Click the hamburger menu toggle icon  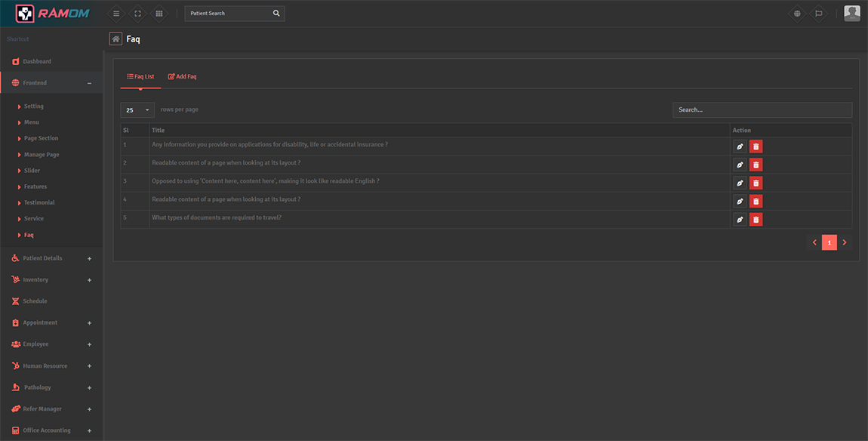pos(115,14)
